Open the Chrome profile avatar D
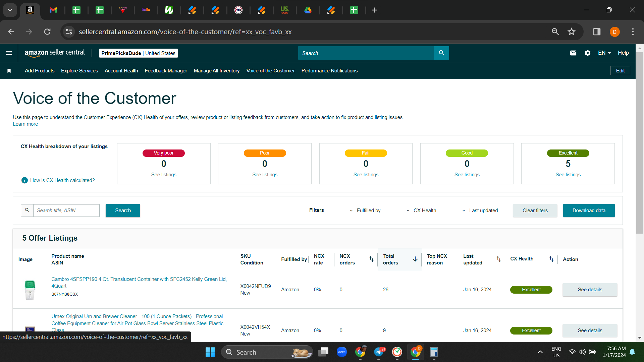The height and width of the screenshot is (362, 644). click(615, 32)
